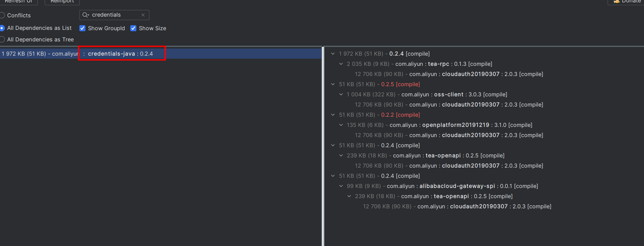Toggle the Show Size checkbox
Viewport: 644px width, 246px height.
[133, 28]
